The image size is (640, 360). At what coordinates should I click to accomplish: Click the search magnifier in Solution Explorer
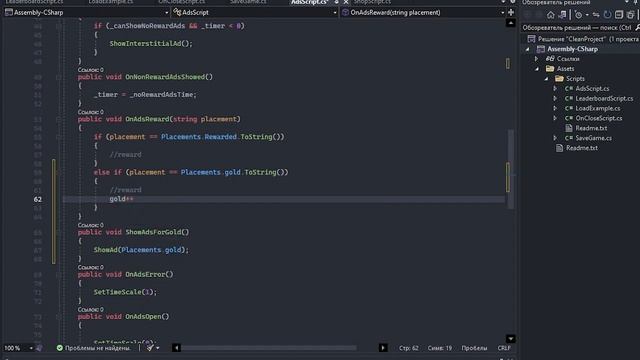point(637,27)
